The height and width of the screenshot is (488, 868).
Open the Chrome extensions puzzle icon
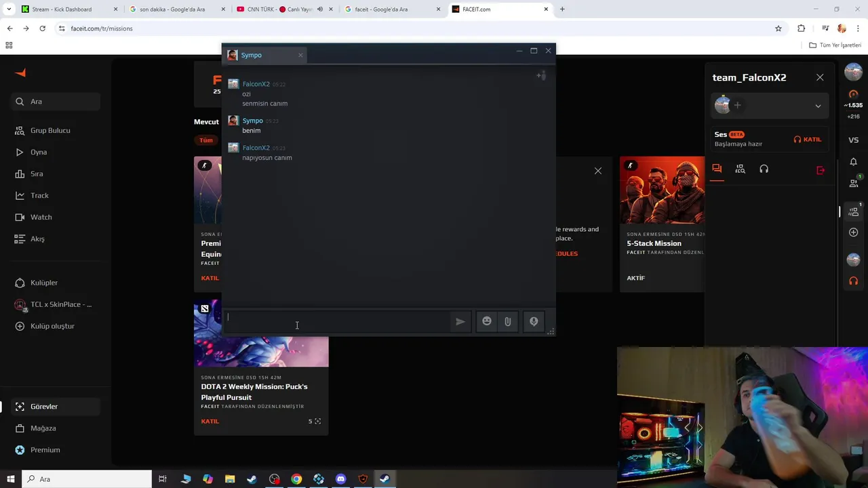point(802,28)
